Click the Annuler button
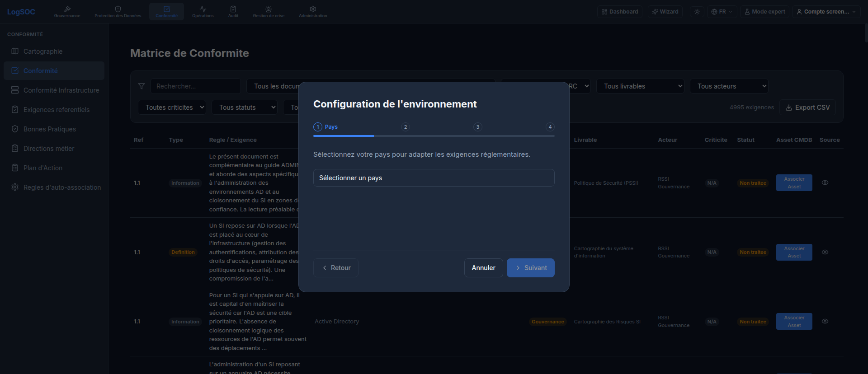 coord(484,268)
